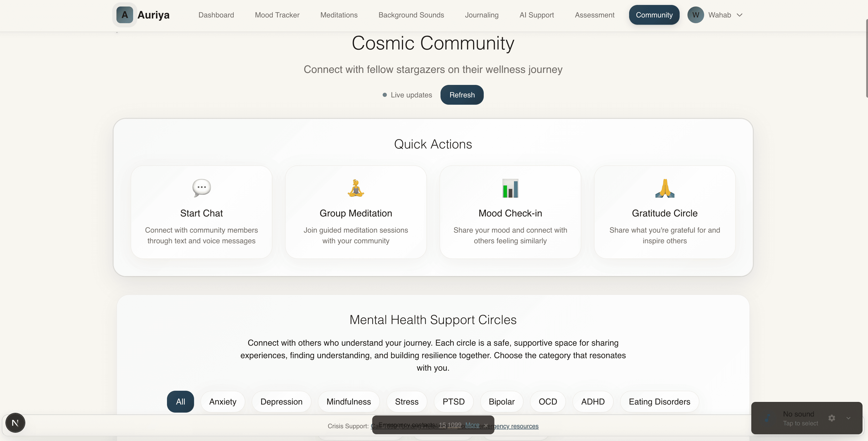Click the Group Meditation lotus pose icon
868x441 pixels.
click(x=356, y=188)
